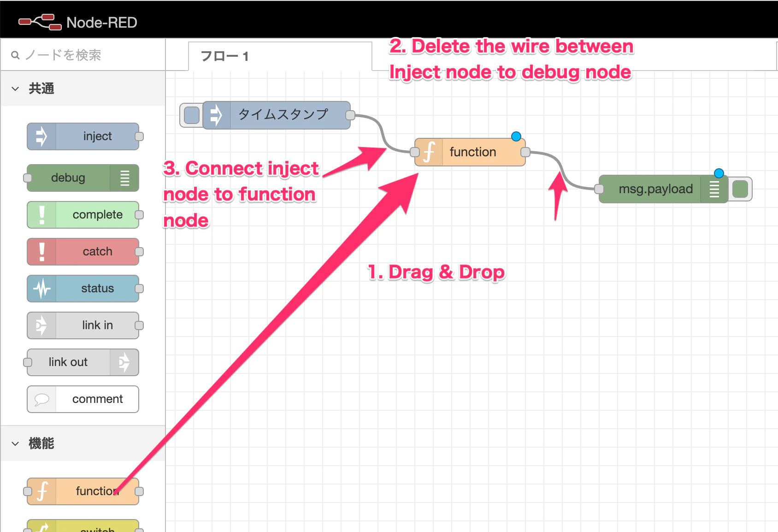Select the タイムスタンプ node label on canvas
Screen dimensions: 778x532
(x=283, y=114)
